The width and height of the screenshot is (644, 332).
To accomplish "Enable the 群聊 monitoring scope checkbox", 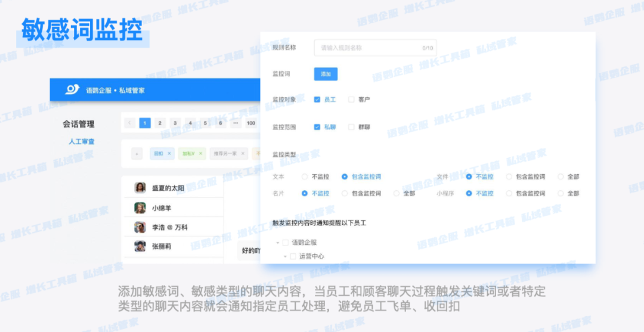I will pyautogui.click(x=351, y=127).
